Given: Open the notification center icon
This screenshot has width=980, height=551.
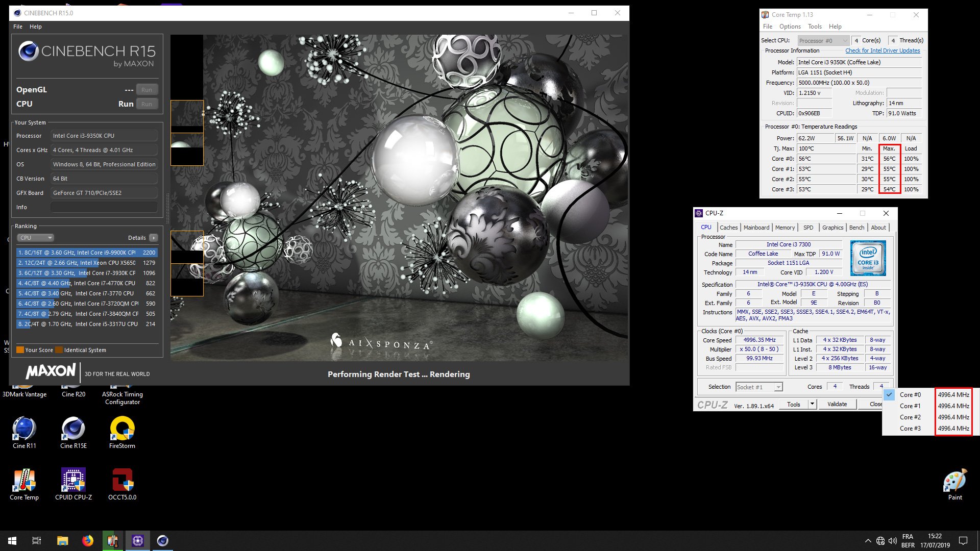Looking at the screenshot, I should (963, 541).
